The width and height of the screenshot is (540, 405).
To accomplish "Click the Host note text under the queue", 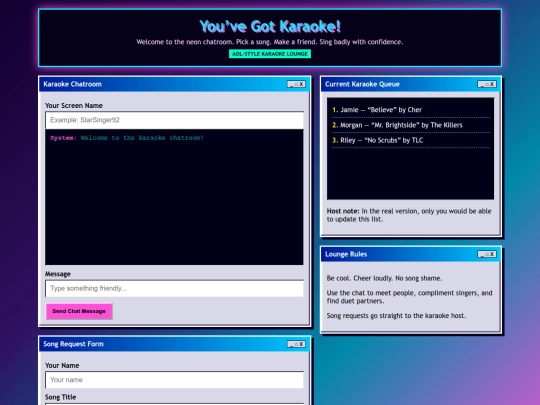I will (409, 215).
